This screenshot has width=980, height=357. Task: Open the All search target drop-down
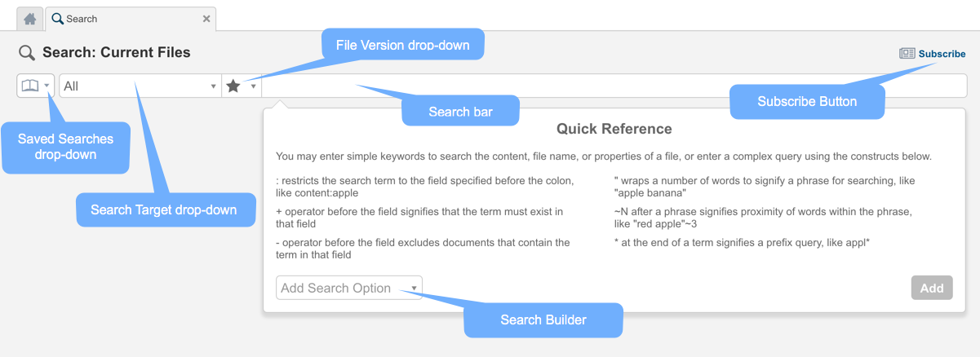click(140, 86)
